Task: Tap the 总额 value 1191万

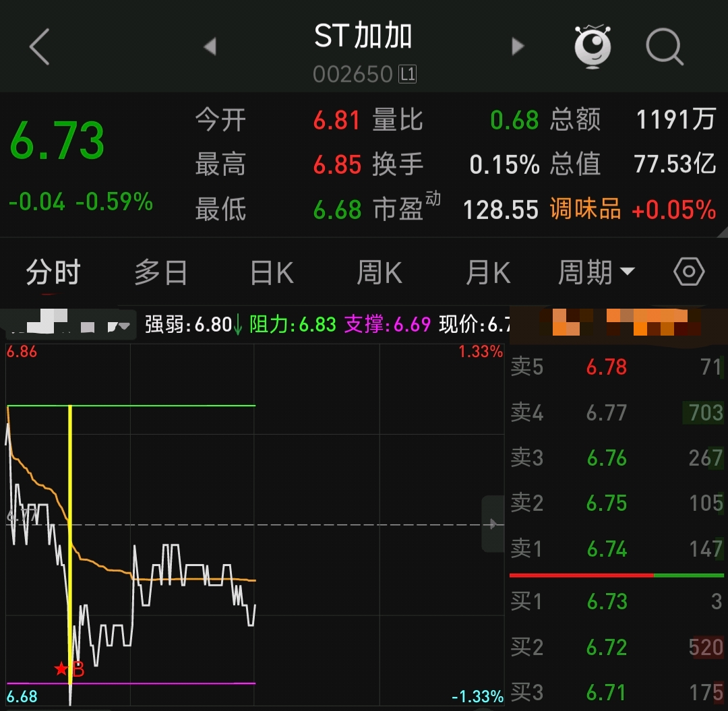Action: coord(675,120)
